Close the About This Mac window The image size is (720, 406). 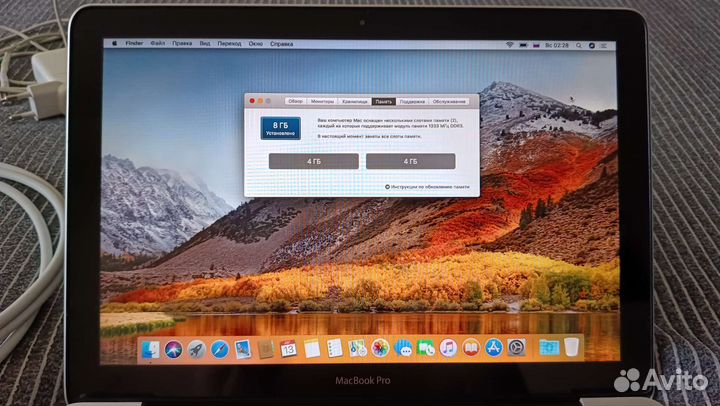coord(252,101)
